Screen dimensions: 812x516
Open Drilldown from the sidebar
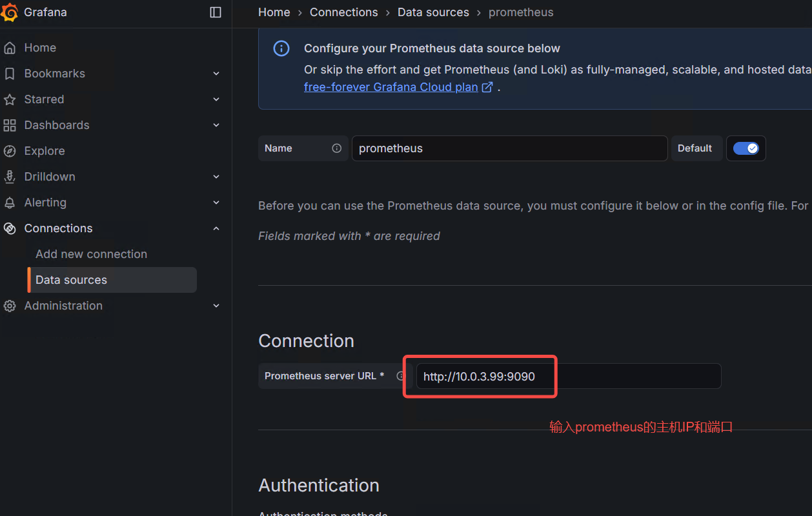pyautogui.click(x=50, y=177)
